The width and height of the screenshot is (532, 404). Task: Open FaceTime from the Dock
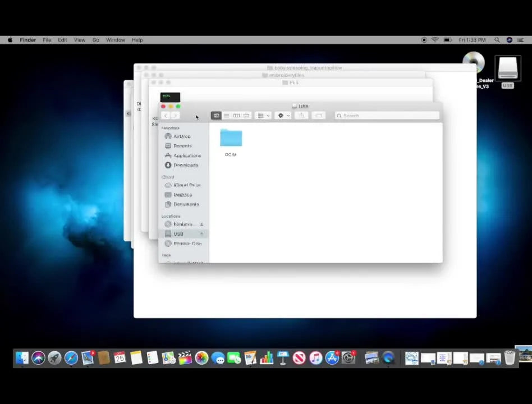click(234, 358)
